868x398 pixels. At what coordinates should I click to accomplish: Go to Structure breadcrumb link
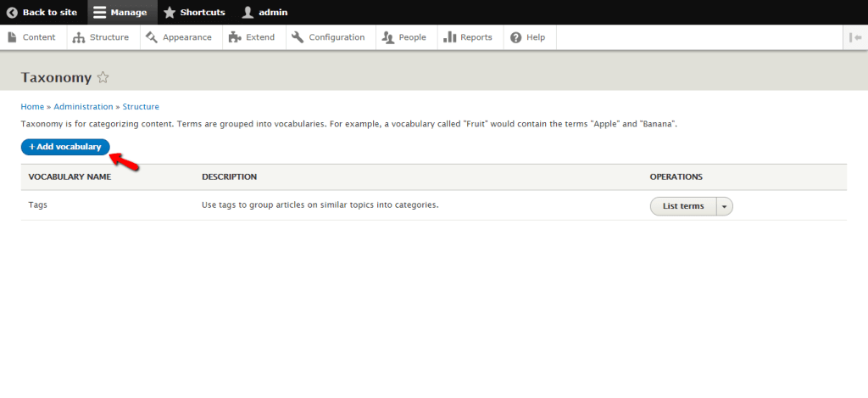coord(141,106)
